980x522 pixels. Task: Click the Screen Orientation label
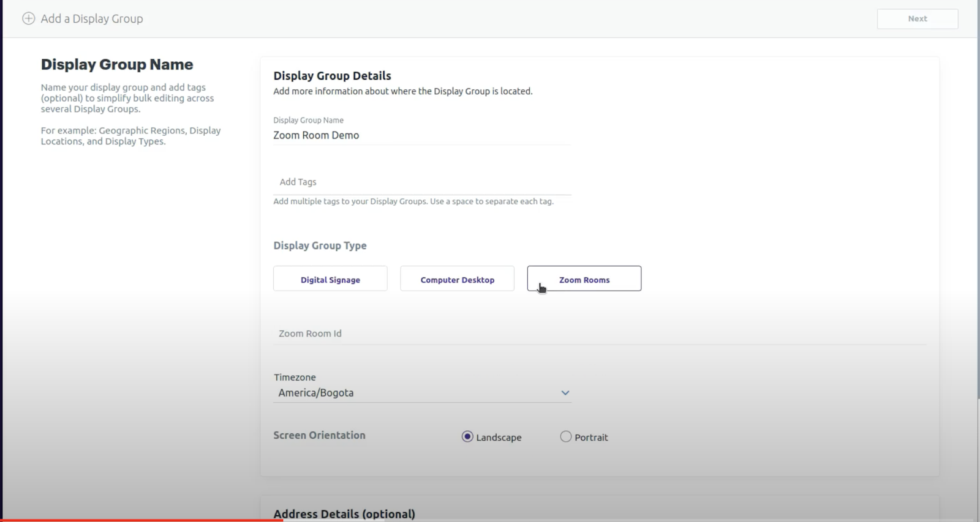(319, 435)
